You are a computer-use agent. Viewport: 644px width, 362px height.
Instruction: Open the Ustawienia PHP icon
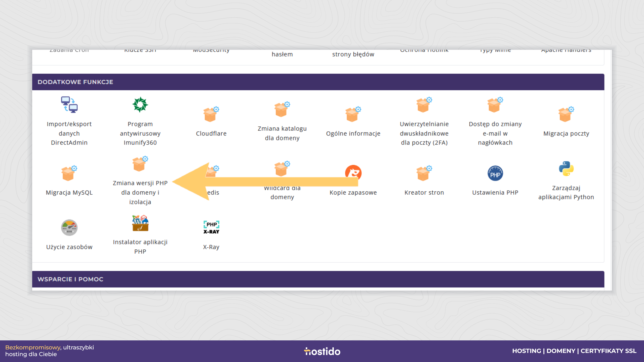(x=495, y=173)
